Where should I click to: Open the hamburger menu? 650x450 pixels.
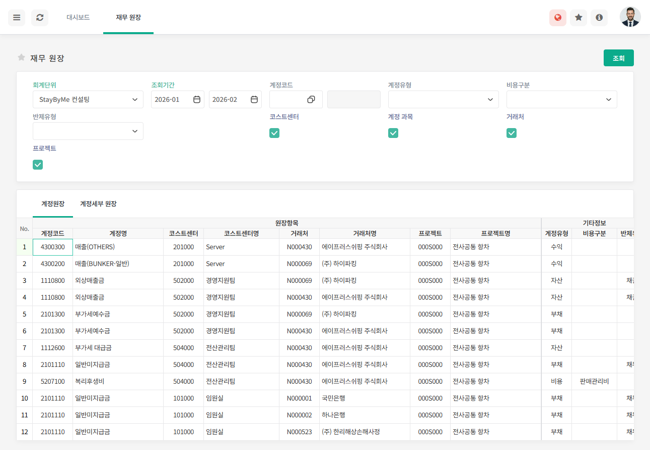click(x=16, y=17)
